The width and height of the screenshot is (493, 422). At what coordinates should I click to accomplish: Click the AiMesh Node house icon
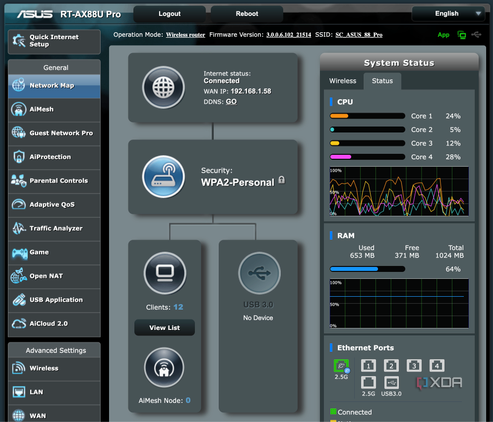(164, 367)
